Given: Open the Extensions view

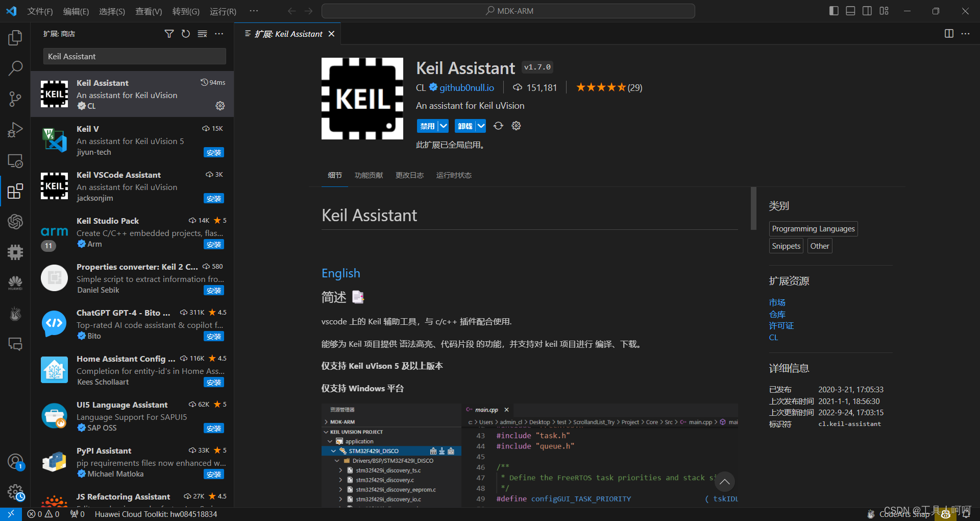Looking at the screenshot, I should point(15,191).
